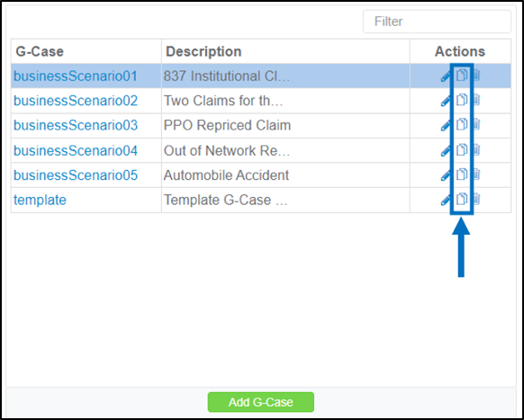Delete businessScenario02 using the trash icon
The image size is (524, 420).
point(476,100)
